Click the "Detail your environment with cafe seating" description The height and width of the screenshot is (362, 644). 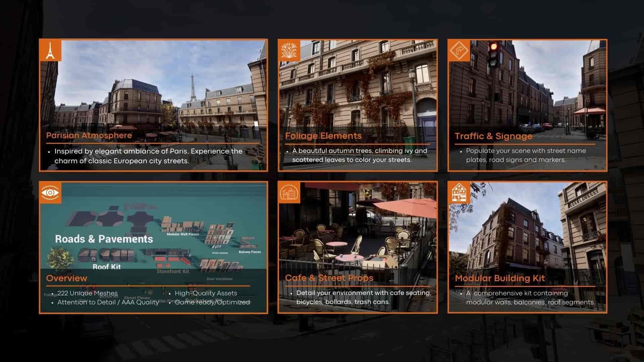point(364,297)
